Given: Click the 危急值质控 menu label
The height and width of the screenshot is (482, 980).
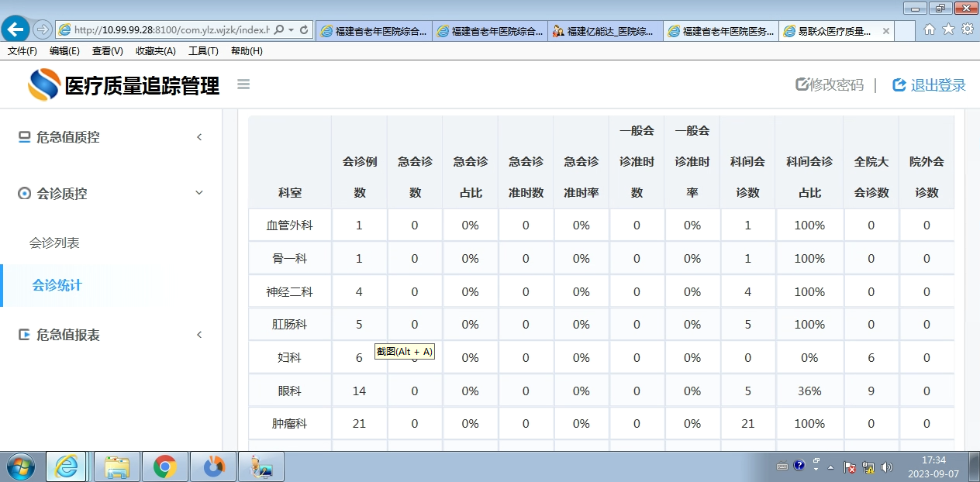Looking at the screenshot, I should (68, 137).
